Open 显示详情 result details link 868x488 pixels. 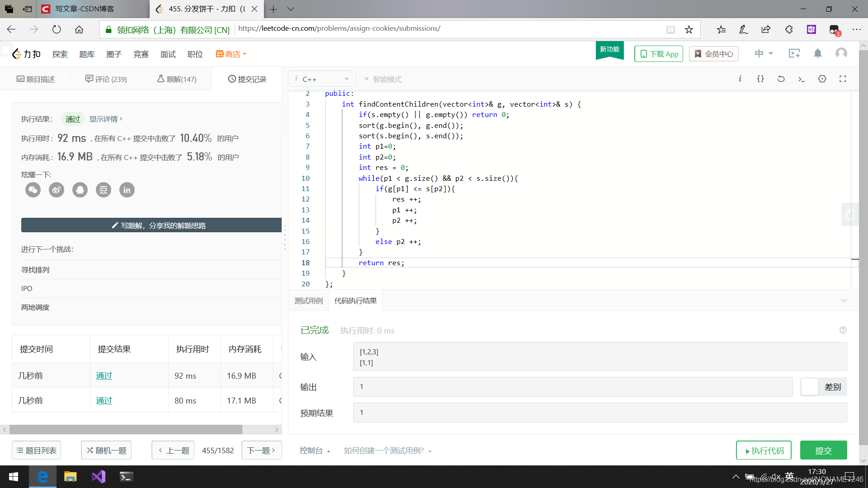tap(106, 119)
